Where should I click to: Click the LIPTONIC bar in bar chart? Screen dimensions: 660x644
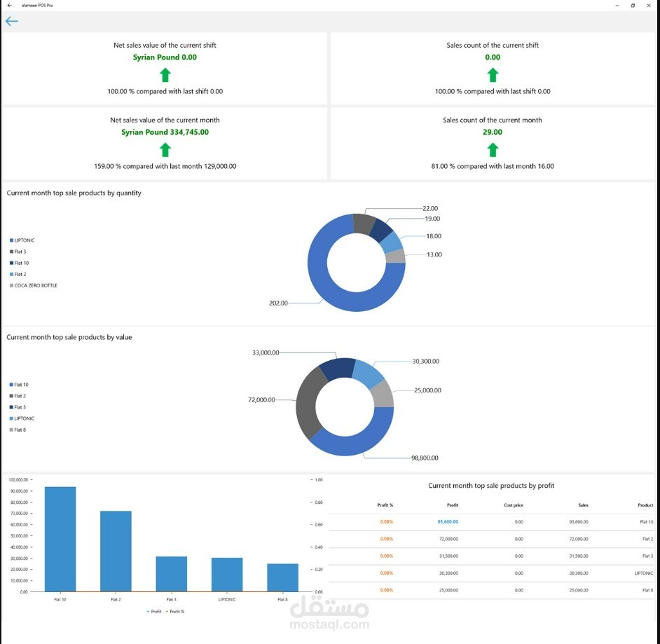(227, 575)
